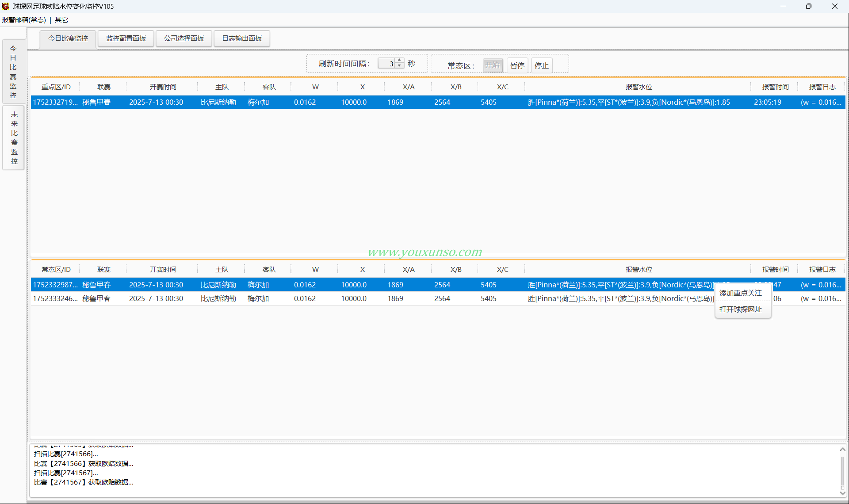Screen dimensions: 849x504
Task: Close the application window
Action: (835, 6)
